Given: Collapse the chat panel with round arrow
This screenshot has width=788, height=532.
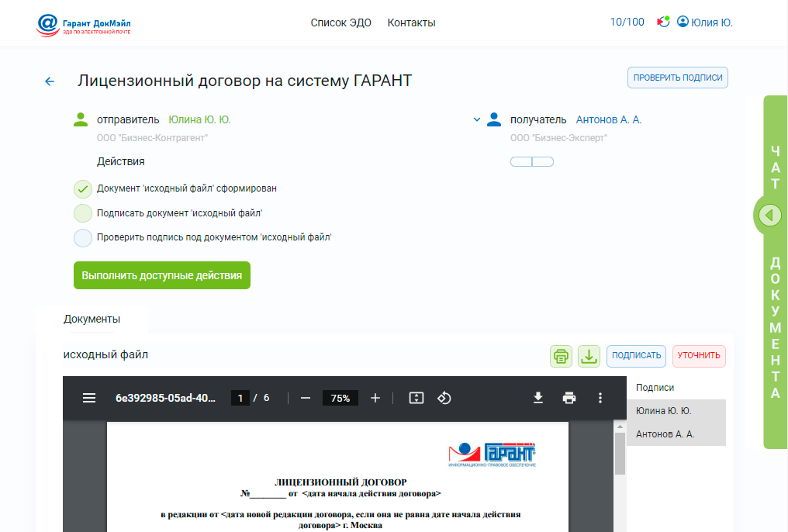Looking at the screenshot, I should [769, 215].
